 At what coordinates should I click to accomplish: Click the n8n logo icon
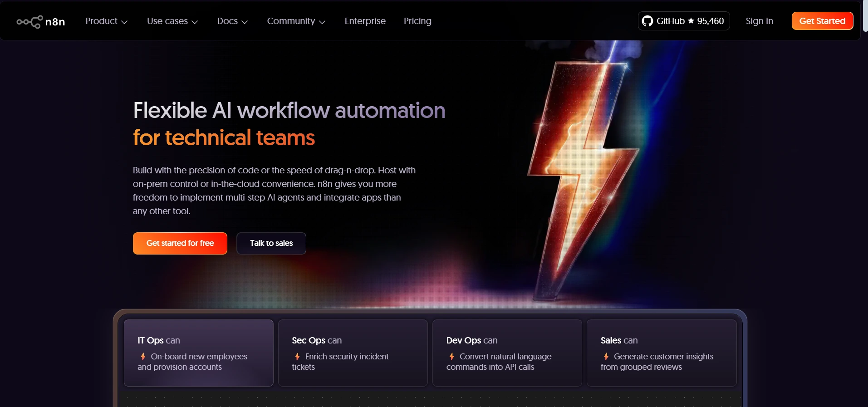pyautogui.click(x=30, y=21)
